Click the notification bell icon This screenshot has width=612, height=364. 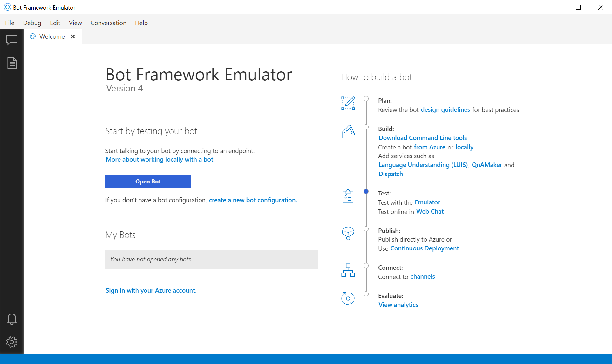point(12,319)
